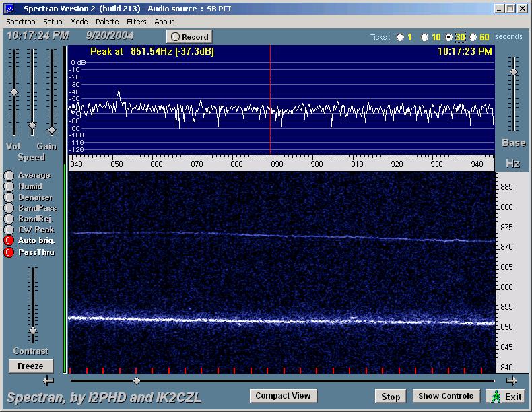Screen dimensions: 532x412
Task: Toggle the CW Peak filter
Action: (x=9, y=230)
